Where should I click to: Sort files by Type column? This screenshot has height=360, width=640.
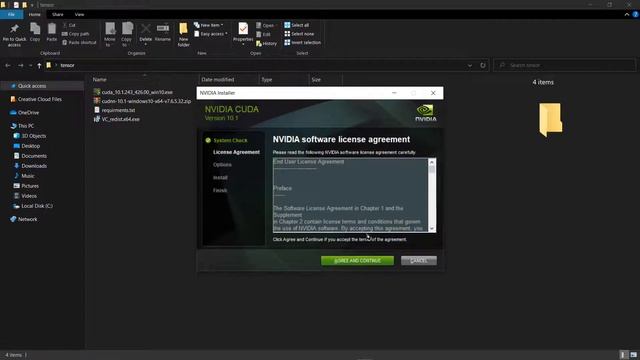coord(267,80)
